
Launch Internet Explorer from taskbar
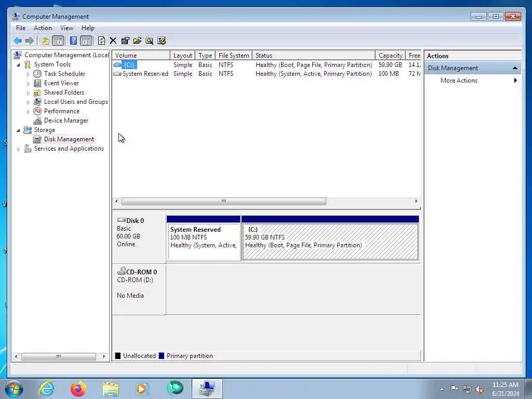pos(46,389)
